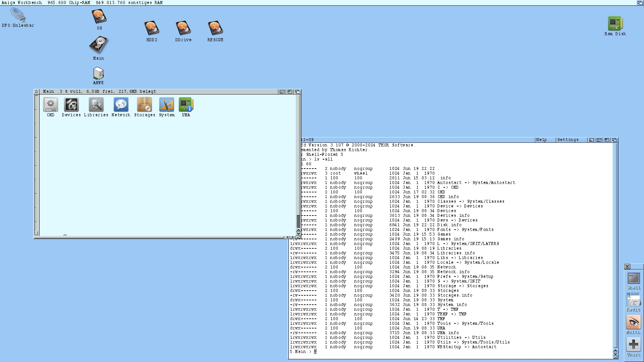Select the ANPE server icon
Screen dimensions: 644x362
point(98,73)
